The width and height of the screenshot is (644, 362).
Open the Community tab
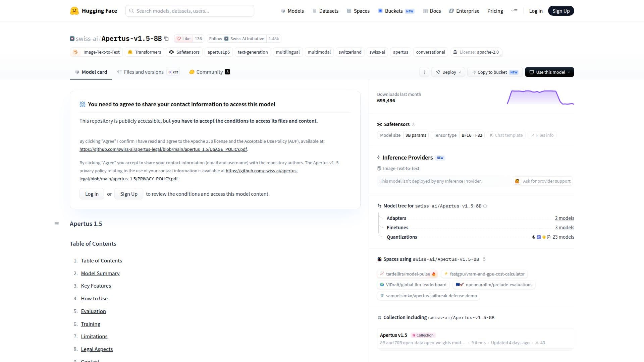point(210,72)
